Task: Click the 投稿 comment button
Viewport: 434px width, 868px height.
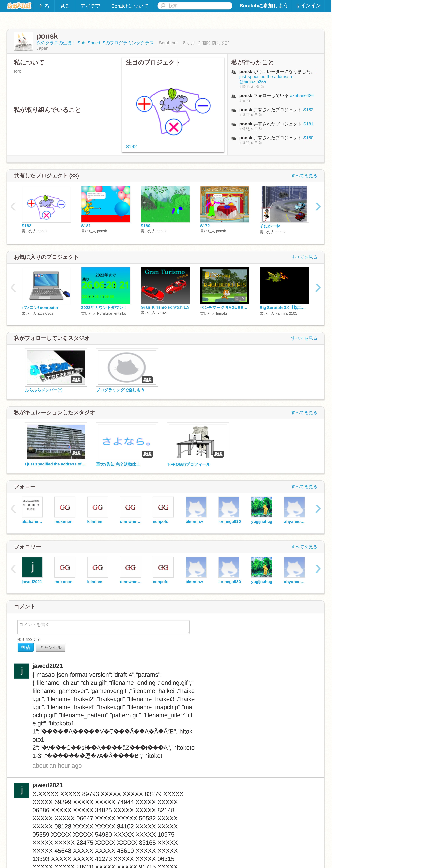Action: click(26, 647)
